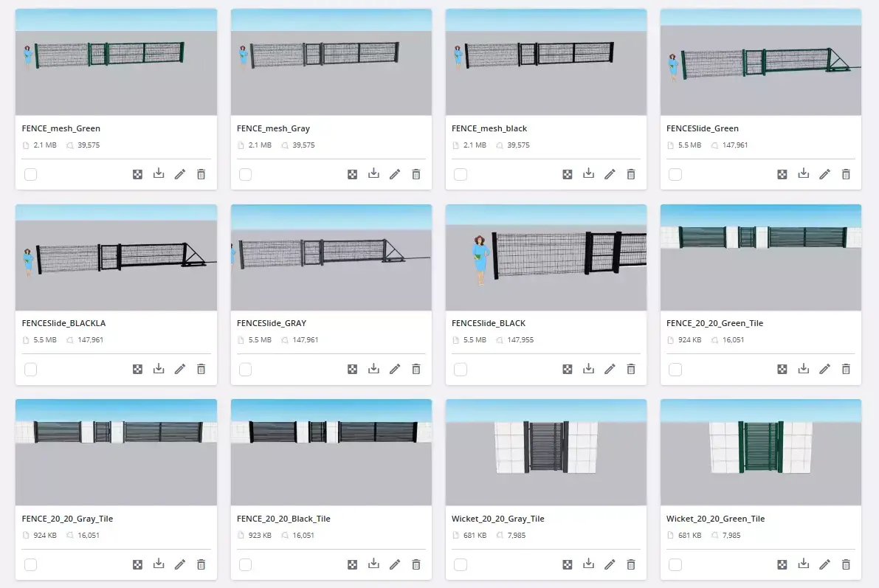
Task: Select the FENCE_mesh_Green checkbox
Action: [x=31, y=174]
